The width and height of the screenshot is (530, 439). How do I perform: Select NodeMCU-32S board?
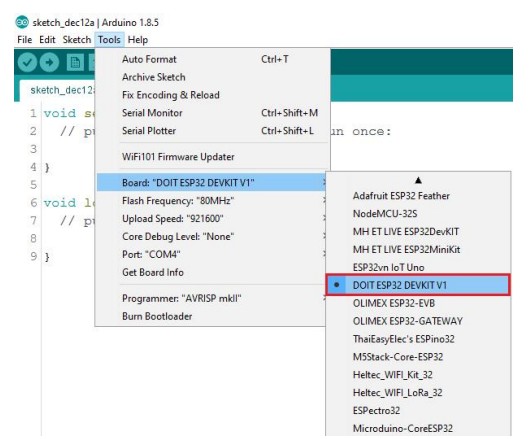point(418,214)
